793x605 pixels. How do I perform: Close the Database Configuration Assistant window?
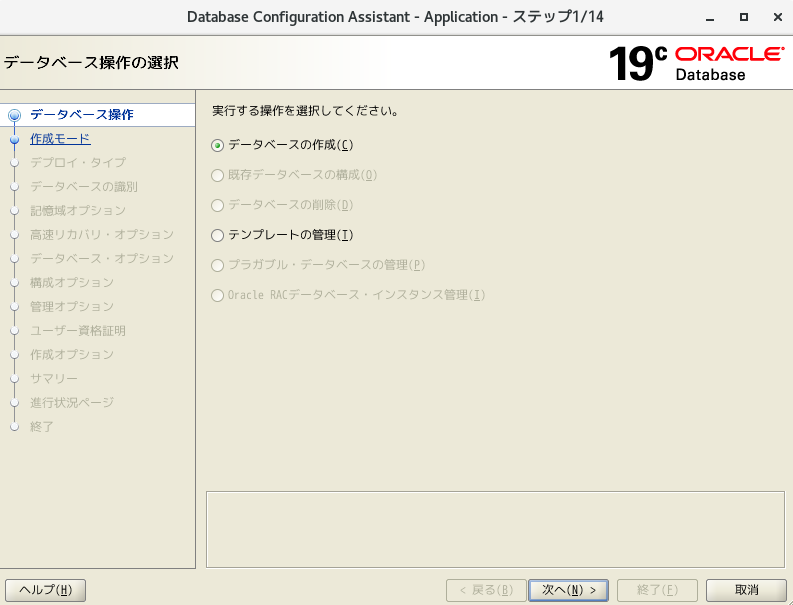[x=778, y=17]
